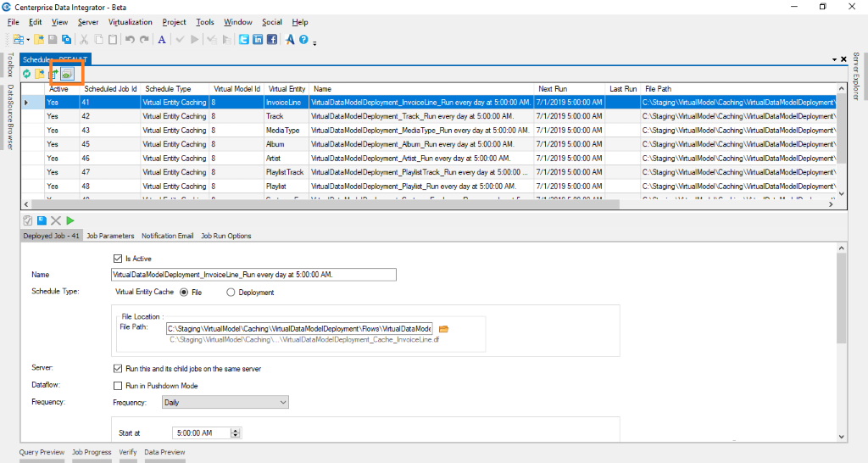Click the LinkedIn icon in main toolbar
The width and height of the screenshot is (868, 463).
tap(258, 39)
